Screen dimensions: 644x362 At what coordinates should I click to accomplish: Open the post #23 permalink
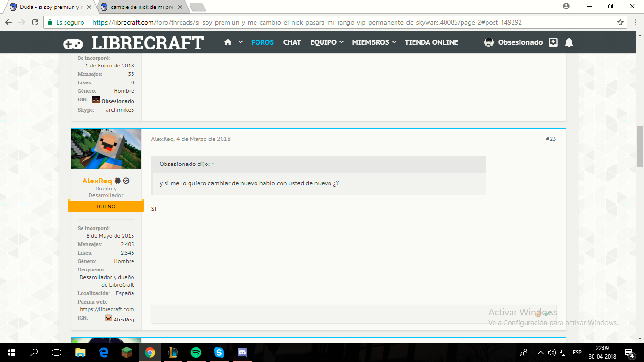[551, 139]
